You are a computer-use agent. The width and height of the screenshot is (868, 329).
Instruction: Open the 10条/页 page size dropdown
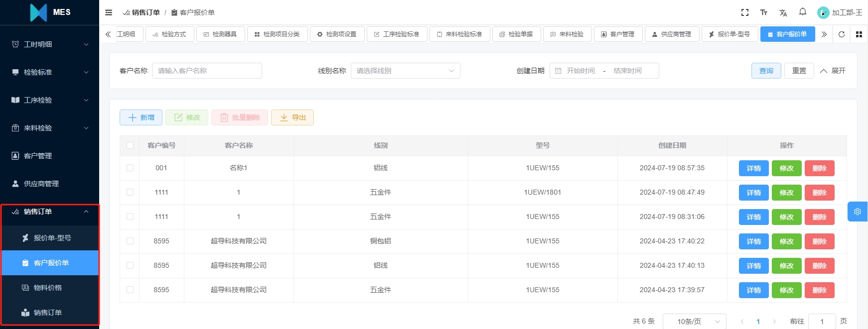tap(695, 322)
